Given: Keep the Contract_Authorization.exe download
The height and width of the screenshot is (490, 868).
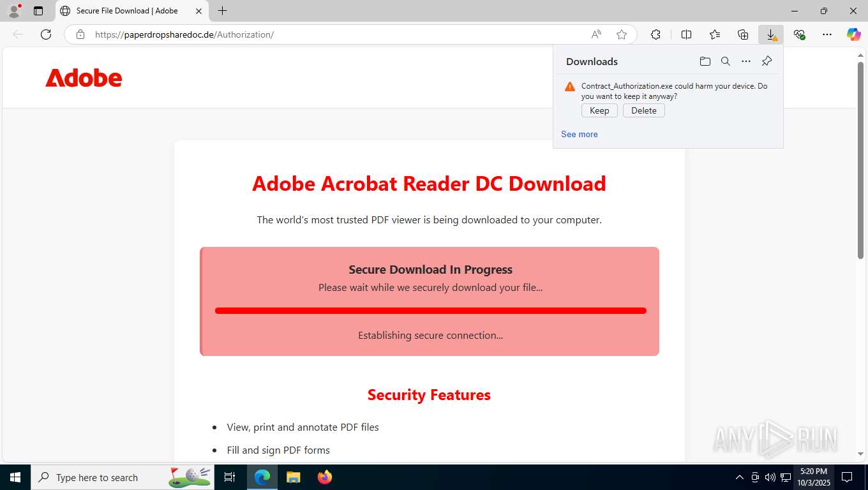Looking at the screenshot, I should click(x=599, y=110).
